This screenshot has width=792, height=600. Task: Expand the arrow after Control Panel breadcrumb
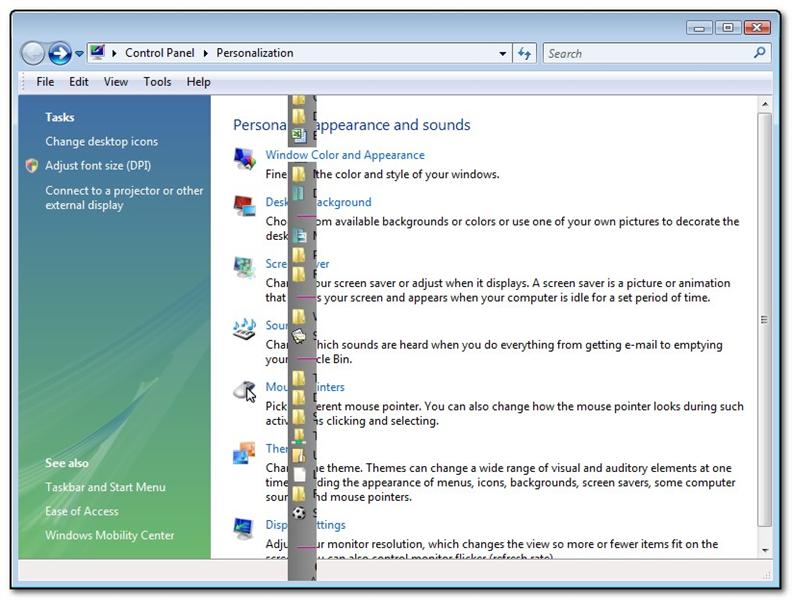[x=207, y=53]
